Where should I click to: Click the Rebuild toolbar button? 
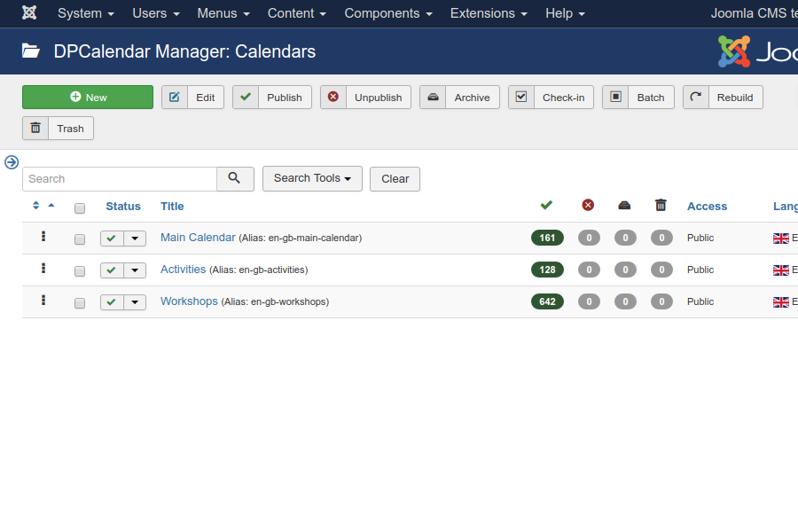[722, 98]
